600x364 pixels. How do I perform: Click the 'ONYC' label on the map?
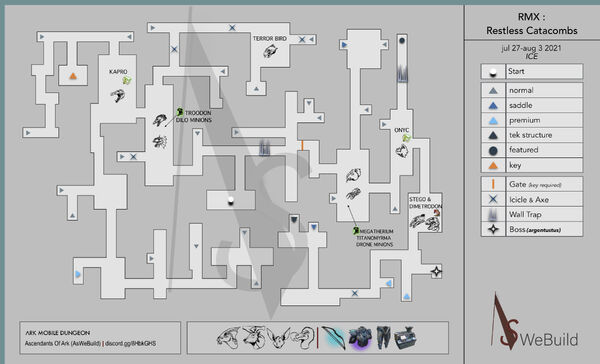(401, 130)
